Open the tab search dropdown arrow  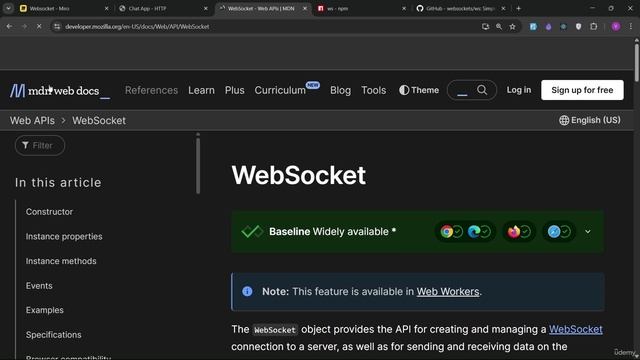coord(8,8)
